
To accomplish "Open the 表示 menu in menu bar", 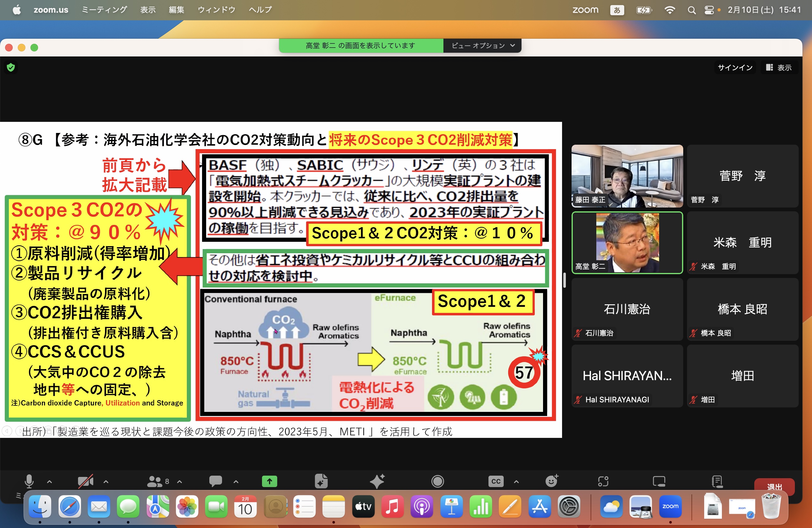I will (148, 10).
